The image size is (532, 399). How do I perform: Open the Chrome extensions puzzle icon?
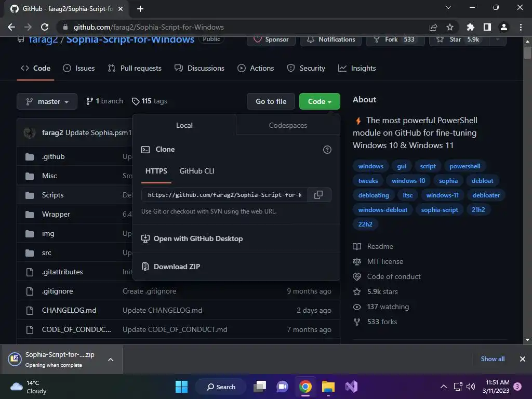point(471,27)
